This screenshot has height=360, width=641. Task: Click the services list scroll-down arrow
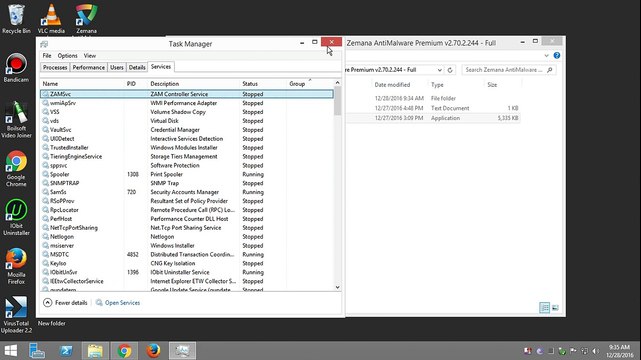click(337, 287)
